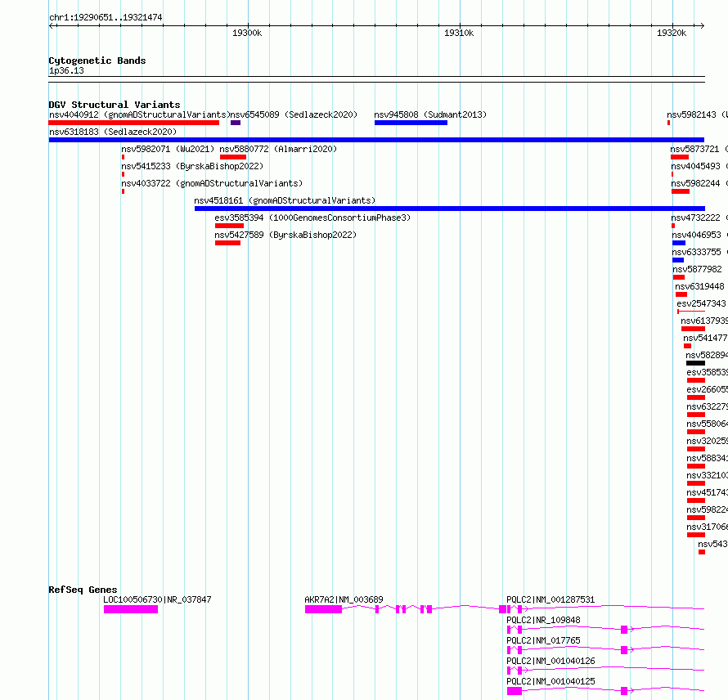Select blue bar under nsv4046953

(x=679, y=243)
